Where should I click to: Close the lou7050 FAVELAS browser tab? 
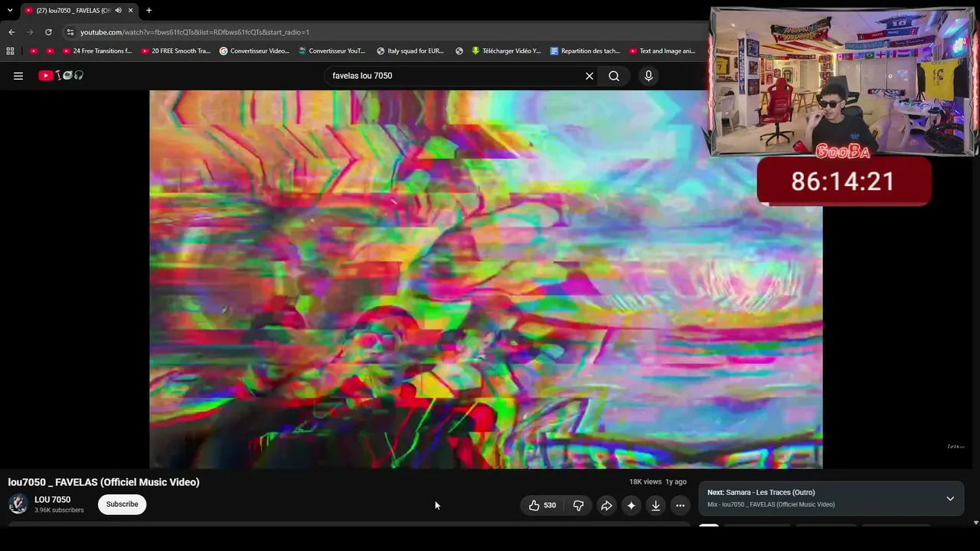[130, 10]
